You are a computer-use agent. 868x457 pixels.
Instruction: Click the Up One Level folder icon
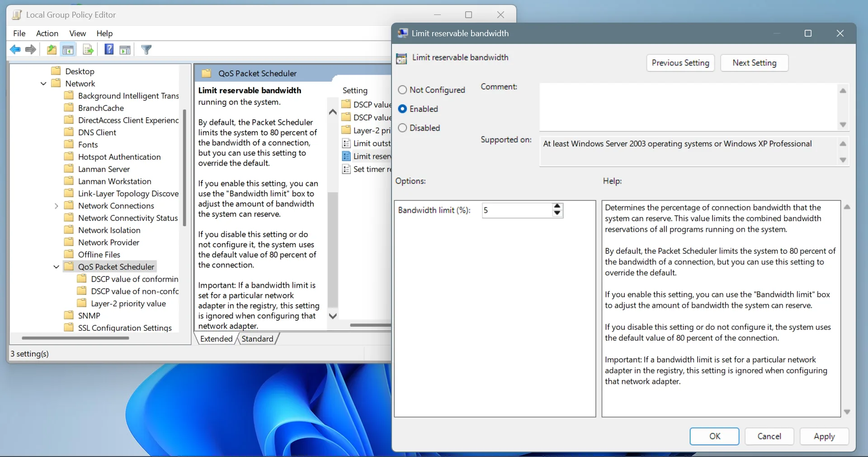[52, 50]
